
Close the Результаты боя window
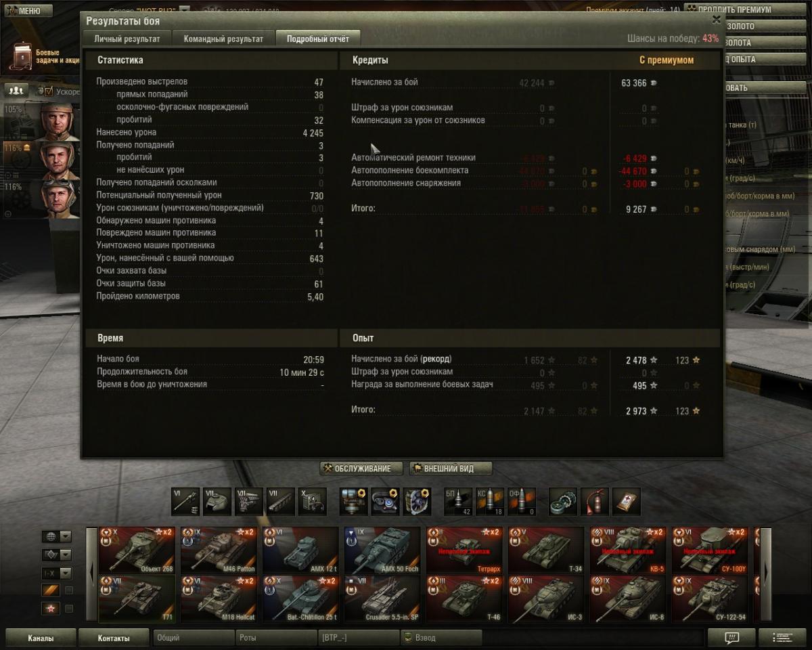point(716,20)
